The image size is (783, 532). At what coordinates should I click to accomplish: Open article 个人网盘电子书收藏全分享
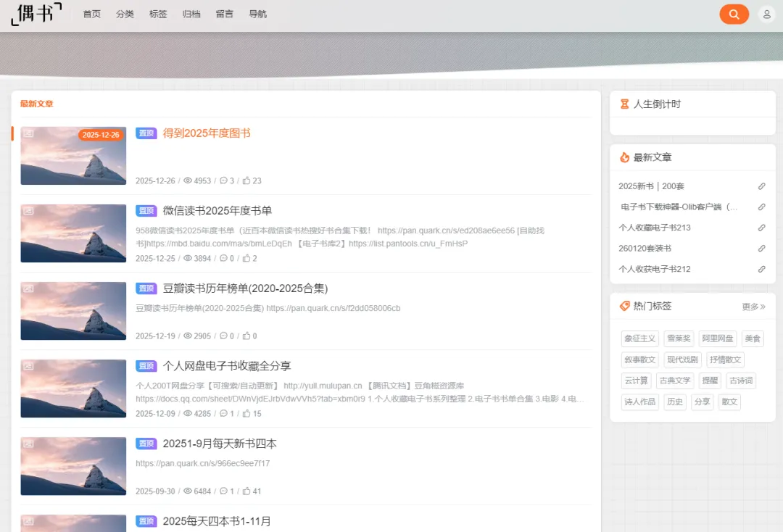tap(227, 366)
